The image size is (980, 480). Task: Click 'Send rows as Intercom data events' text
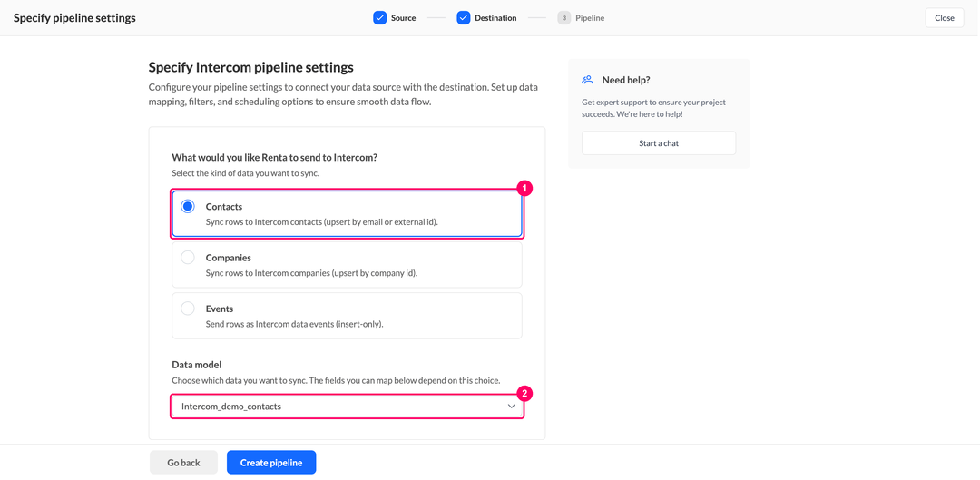pos(294,324)
